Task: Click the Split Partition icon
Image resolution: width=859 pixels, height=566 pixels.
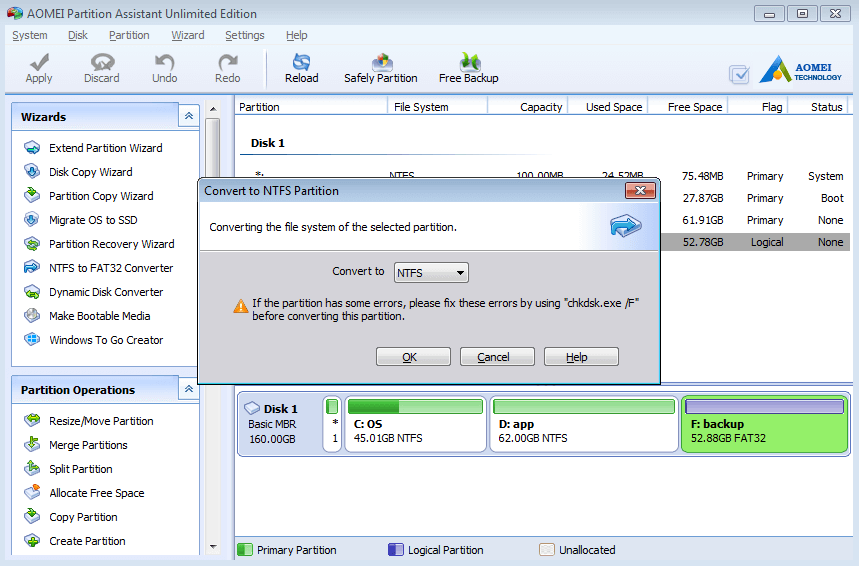Action: 32,468
